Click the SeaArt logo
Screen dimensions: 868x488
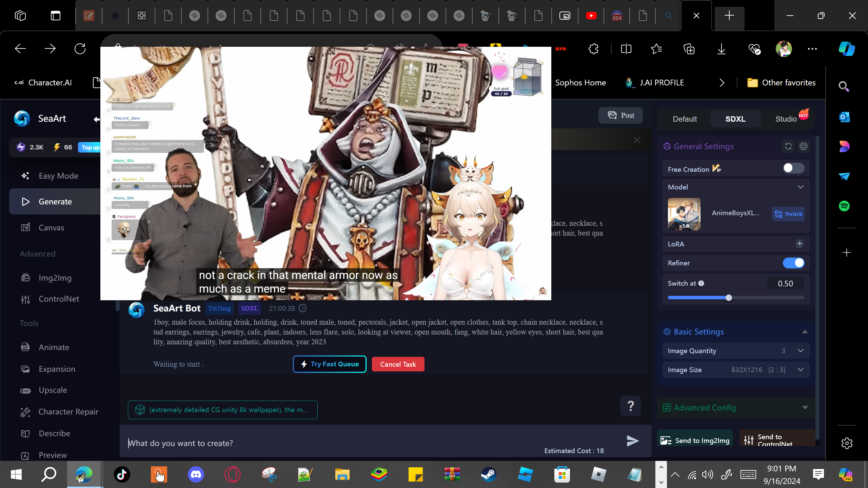click(x=22, y=119)
